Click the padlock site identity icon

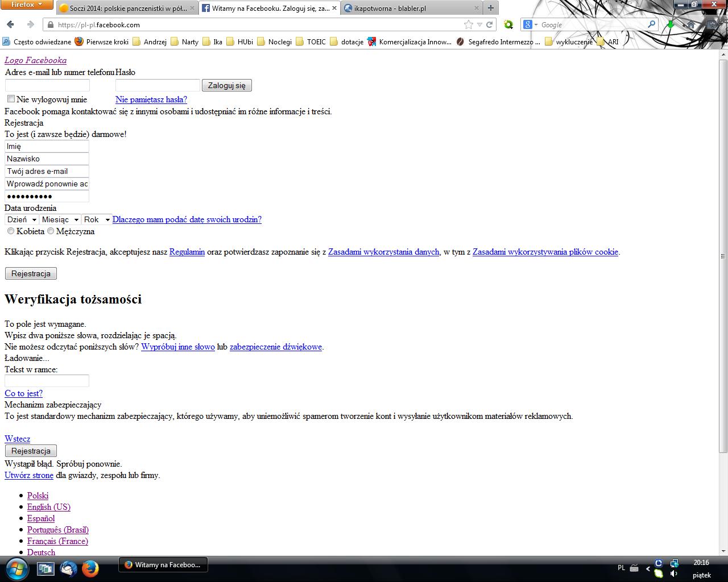pyautogui.click(x=51, y=24)
